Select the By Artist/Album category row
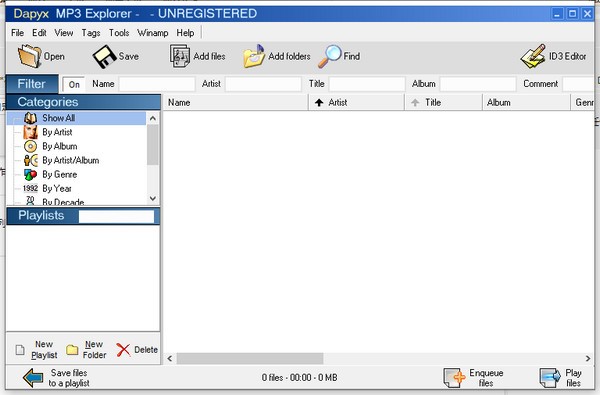The image size is (600, 395). click(x=76, y=160)
